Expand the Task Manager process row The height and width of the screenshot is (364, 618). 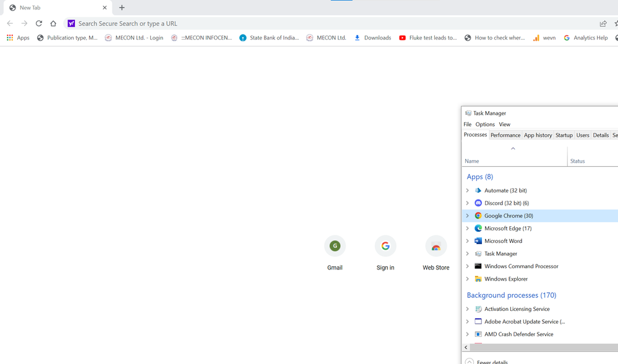tap(468, 254)
